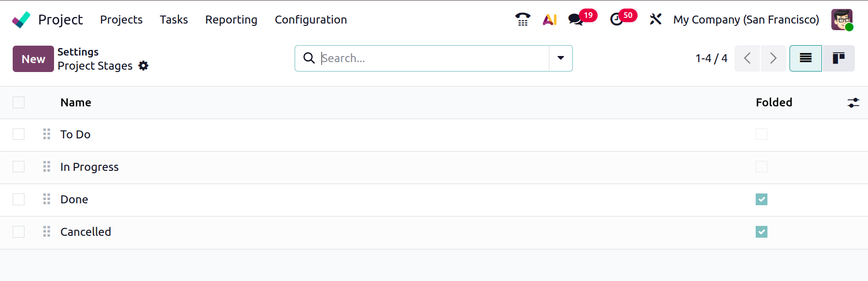The height and width of the screenshot is (281, 868).
Task: Open the conversations messages icon
Action: click(576, 19)
